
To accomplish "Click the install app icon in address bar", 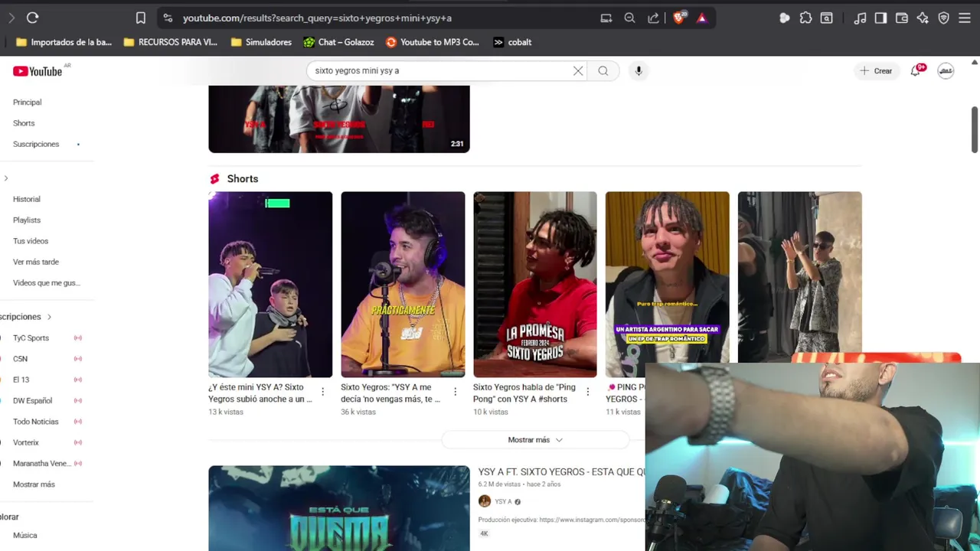I will point(606,18).
